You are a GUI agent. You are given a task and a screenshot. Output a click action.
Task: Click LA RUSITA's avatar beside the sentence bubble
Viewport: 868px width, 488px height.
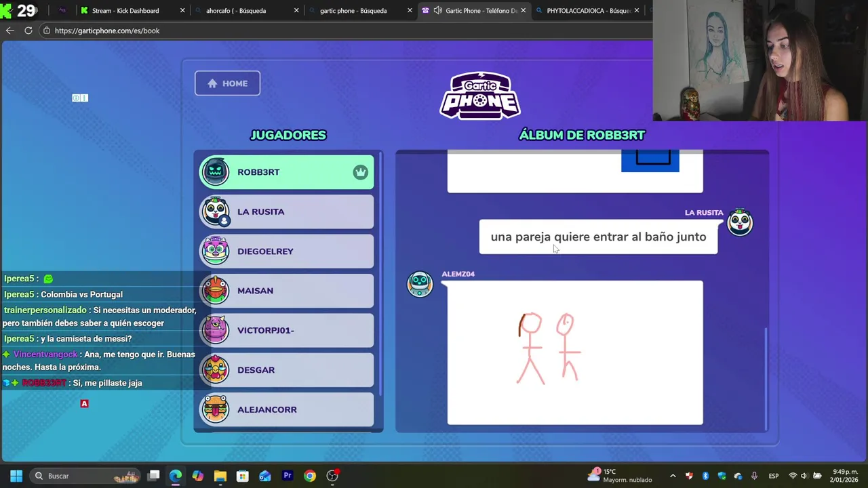(x=740, y=222)
